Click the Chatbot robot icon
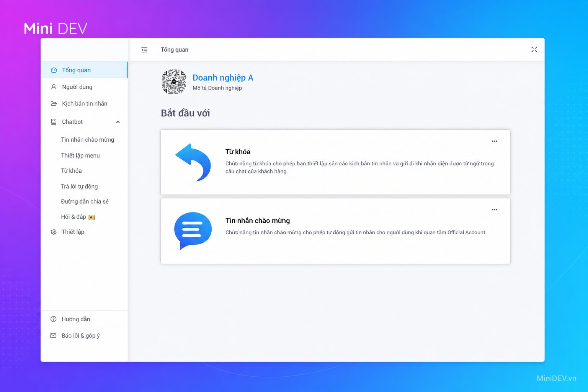 coord(54,122)
